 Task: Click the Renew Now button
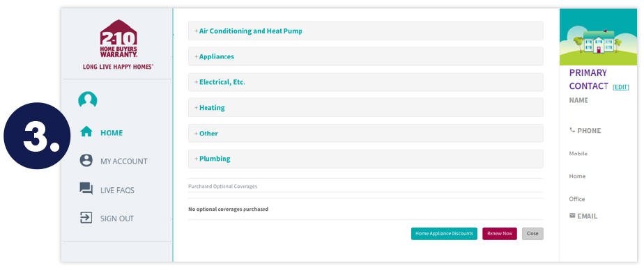[x=500, y=234]
